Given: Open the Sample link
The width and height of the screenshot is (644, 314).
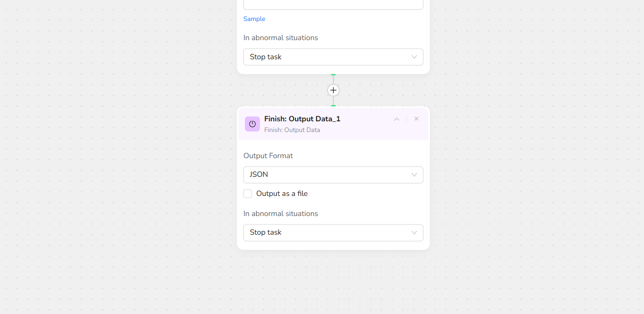Looking at the screenshot, I should [254, 19].
